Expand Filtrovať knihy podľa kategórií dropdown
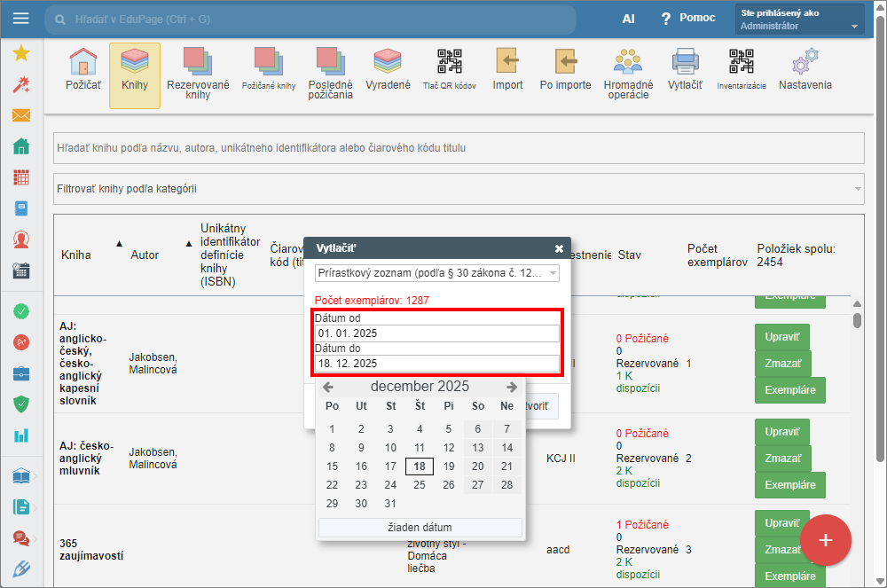 (x=459, y=189)
